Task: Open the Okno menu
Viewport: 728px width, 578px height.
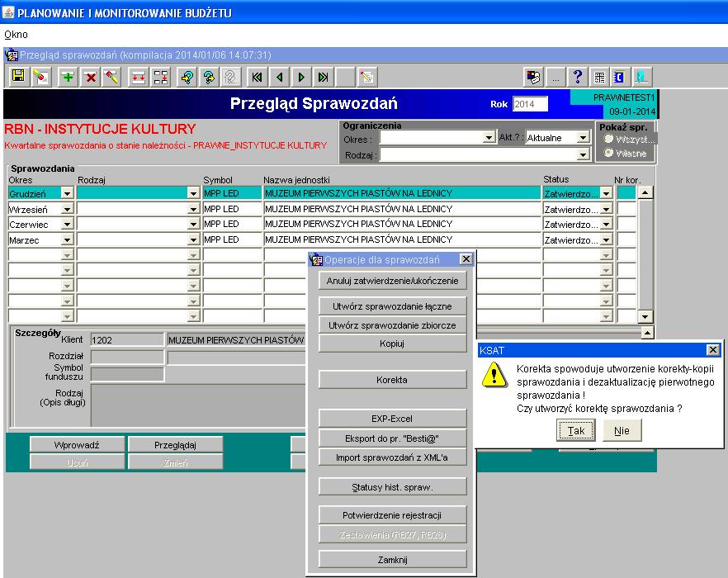Action: 16,35
